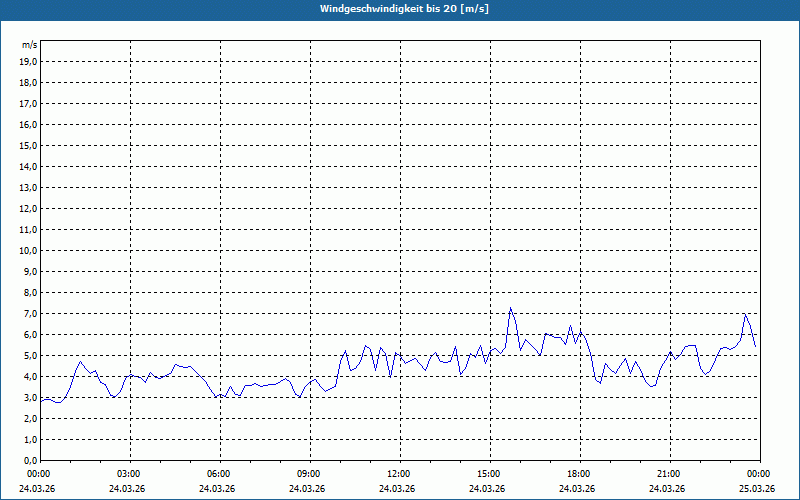The image size is (800, 500).
Task: Click the 7,0 y-axis tick label
Action: (30, 313)
